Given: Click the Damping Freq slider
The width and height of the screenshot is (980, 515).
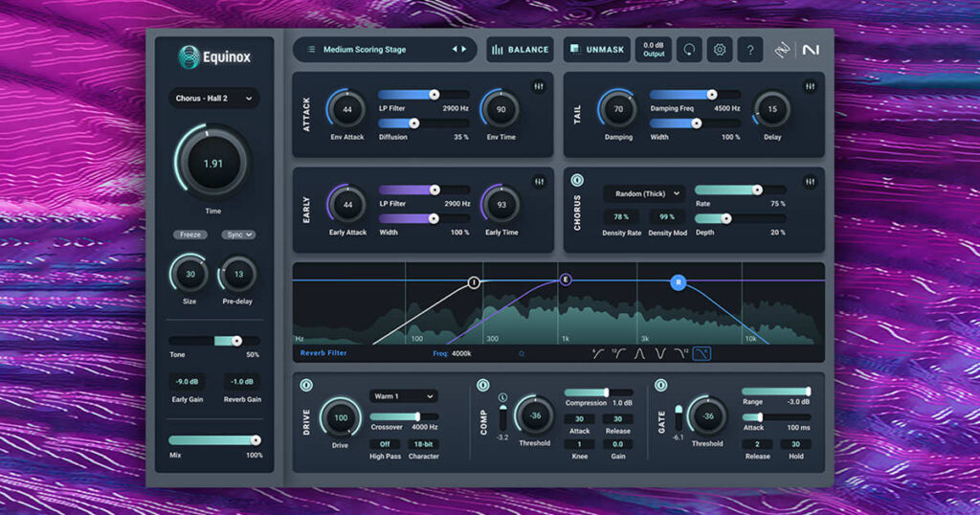Looking at the screenshot, I should pos(695,95).
